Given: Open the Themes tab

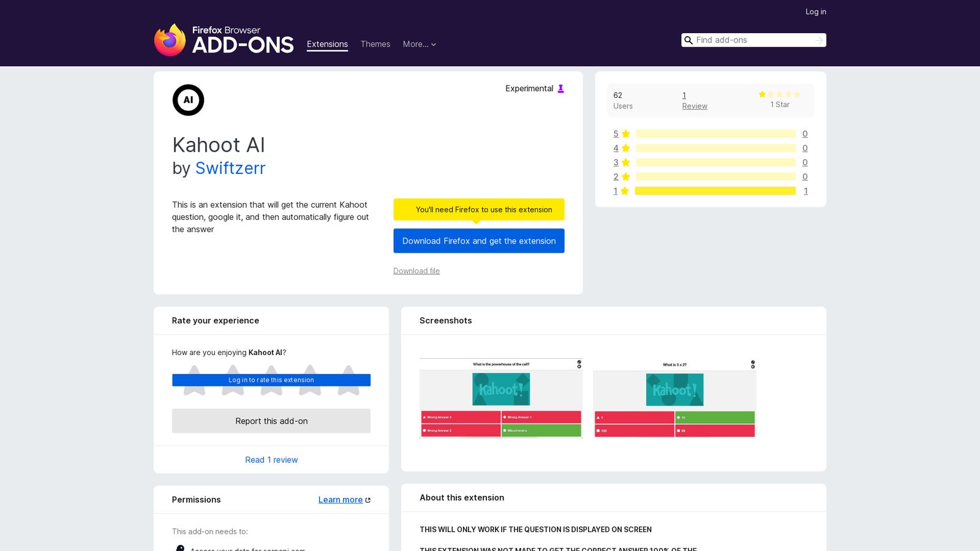Looking at the screenshot, I should (x=375, y=44).
